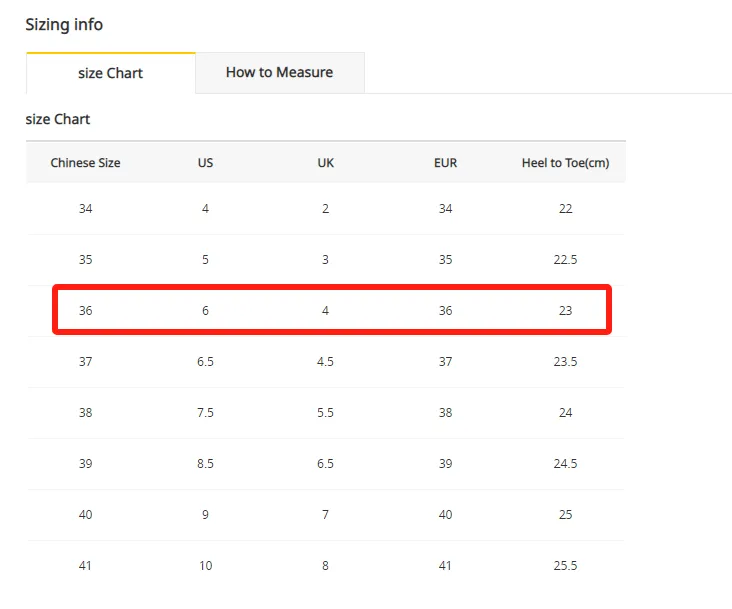Click Chinese Size 34 in first row
This screenshot has width=732, height=609.
click(85, 208)
